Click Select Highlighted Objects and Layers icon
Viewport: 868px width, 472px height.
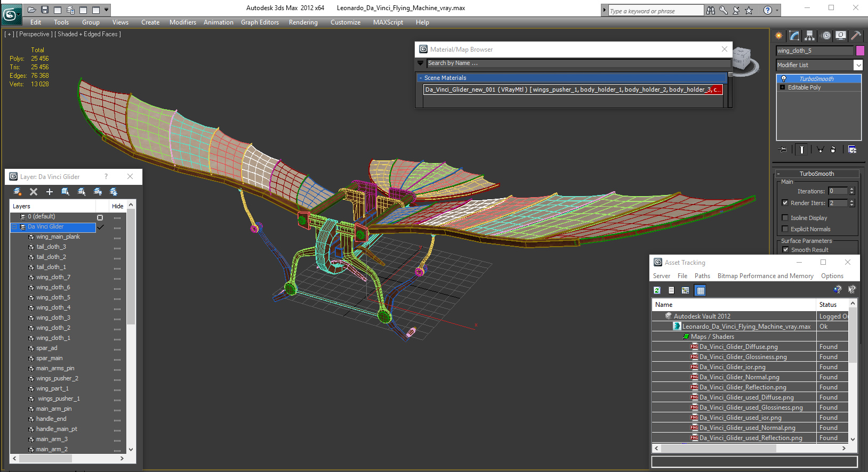pyautogui.click(x=66, y=192)
